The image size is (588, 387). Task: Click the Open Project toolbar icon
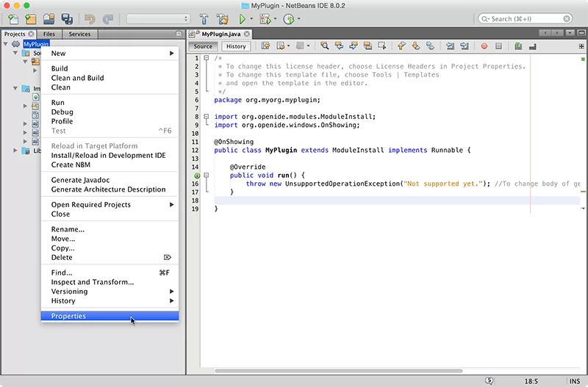coord(49,19)
